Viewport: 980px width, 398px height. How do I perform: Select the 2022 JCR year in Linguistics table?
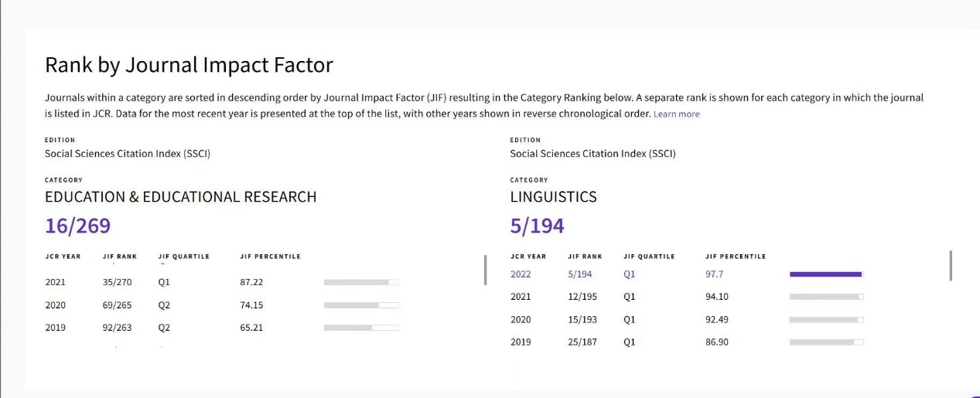coord(521,274)
